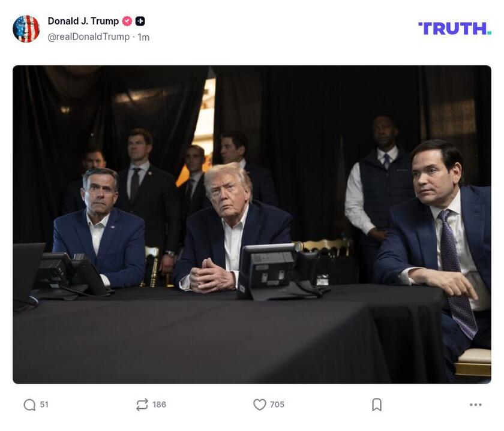
Task: Click the ReTruth arrows icon
Action: click(141, 405)
